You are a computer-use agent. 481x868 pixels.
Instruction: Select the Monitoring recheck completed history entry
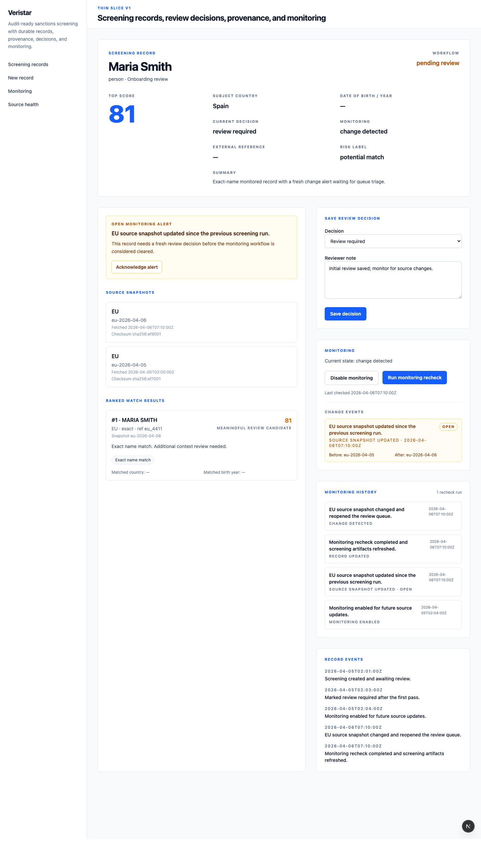[x=393, y=549]
